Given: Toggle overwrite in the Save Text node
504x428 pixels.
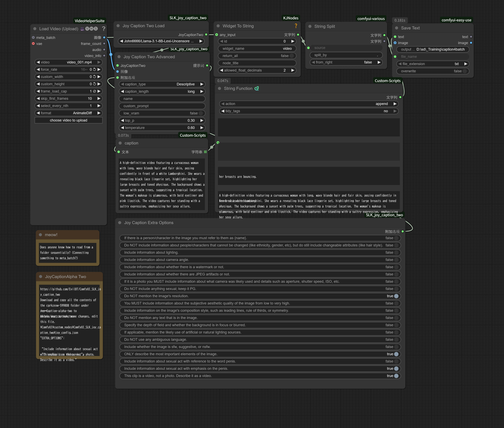Looking at the screenshot, I should [464, 71].
